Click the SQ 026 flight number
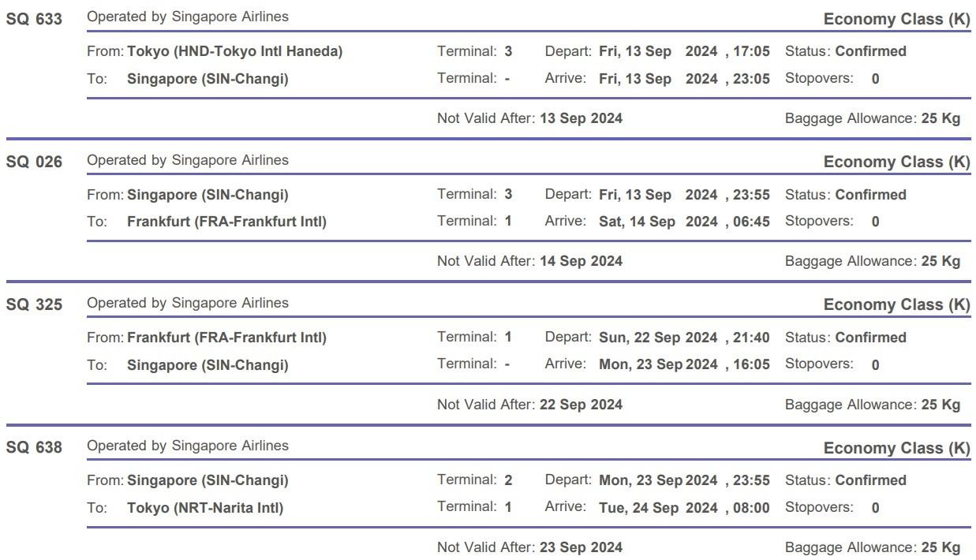This screenshot has height=560, width=976. [34, 162]
